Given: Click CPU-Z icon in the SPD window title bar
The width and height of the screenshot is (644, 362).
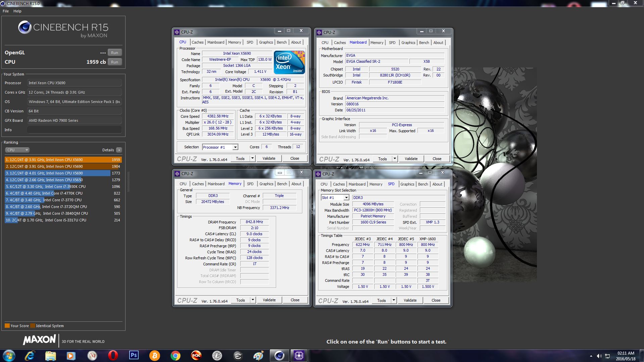Looking at the screenshot, I should coord(318,174).
